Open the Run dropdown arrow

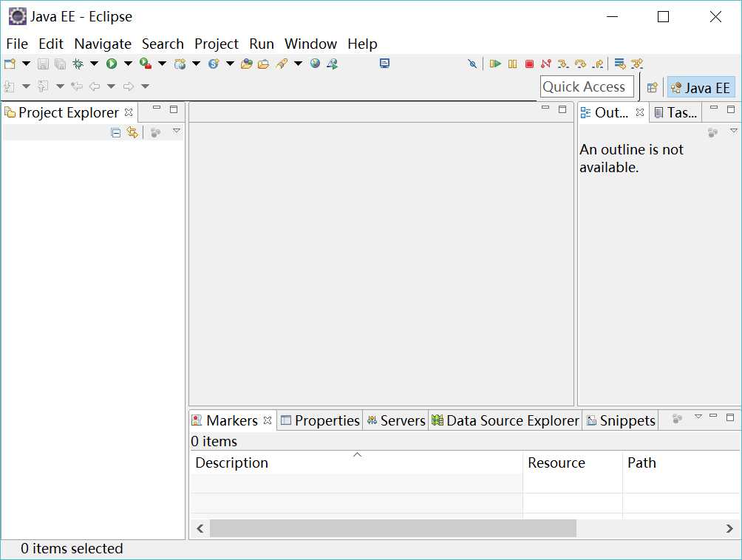[128, 64]
